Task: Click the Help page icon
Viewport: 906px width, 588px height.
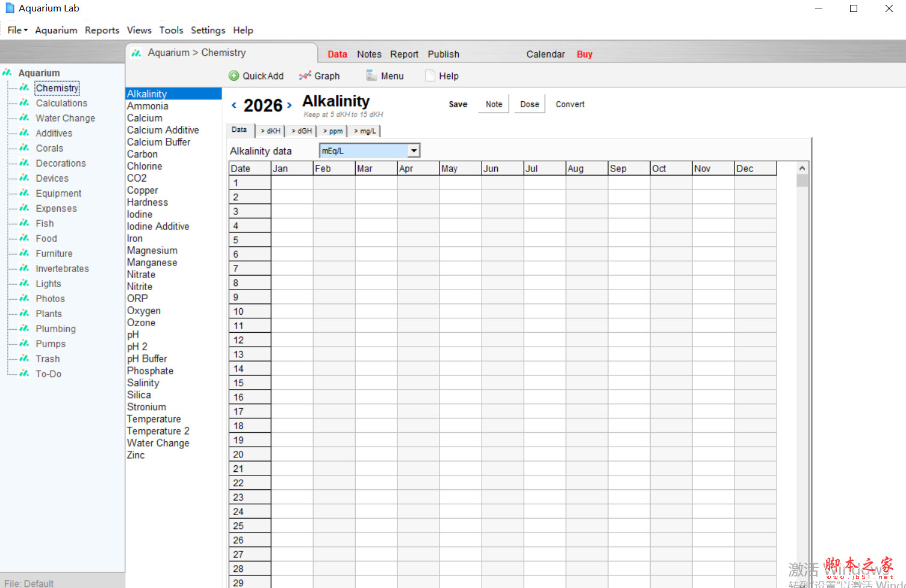Action: (430, 76)
